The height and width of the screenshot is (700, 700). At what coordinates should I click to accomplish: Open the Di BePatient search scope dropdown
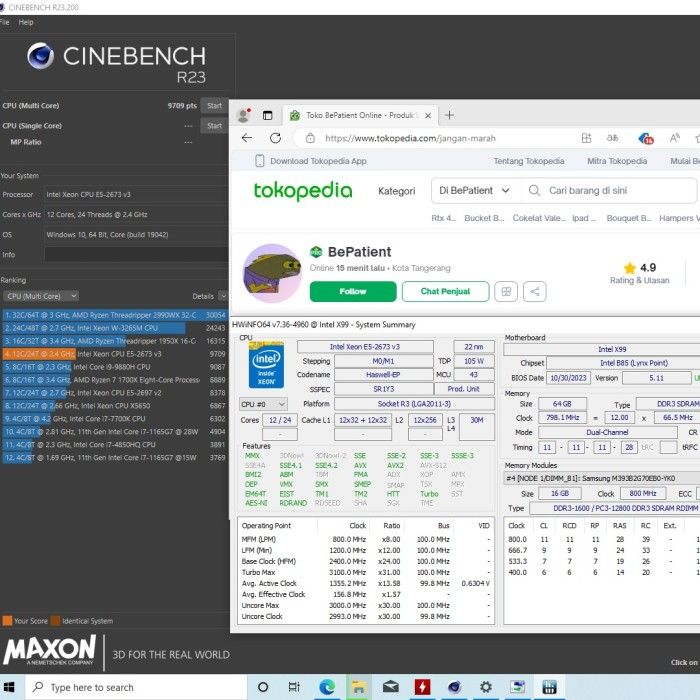point(475,191)
